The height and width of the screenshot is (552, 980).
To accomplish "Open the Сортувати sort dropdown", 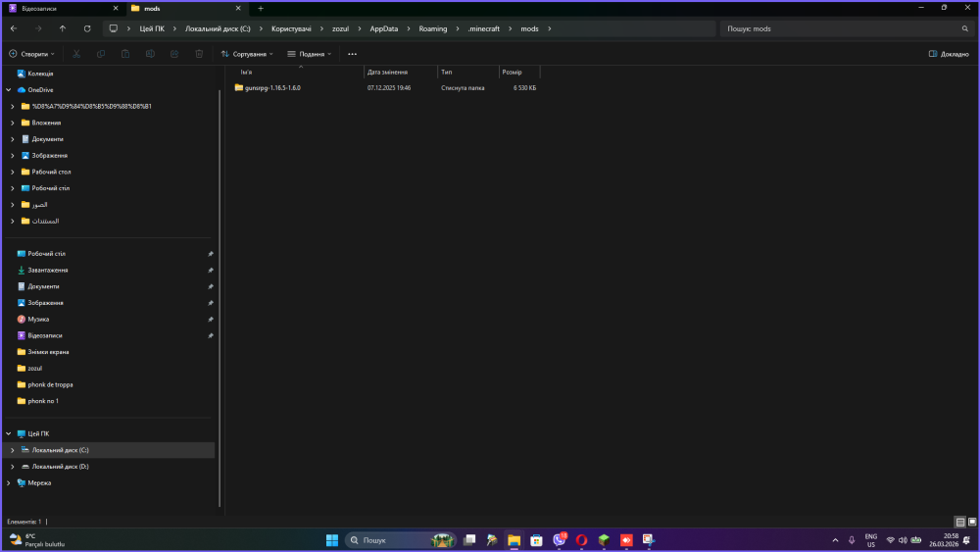I will 247,54.
